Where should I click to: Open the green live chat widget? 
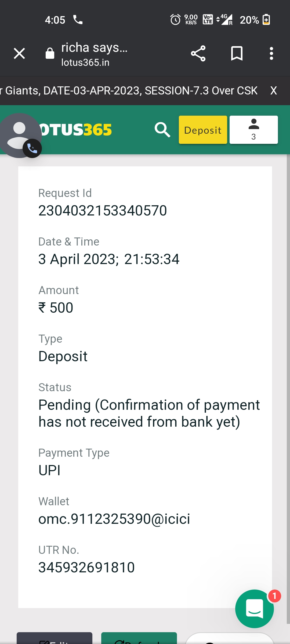pos(254,609)
